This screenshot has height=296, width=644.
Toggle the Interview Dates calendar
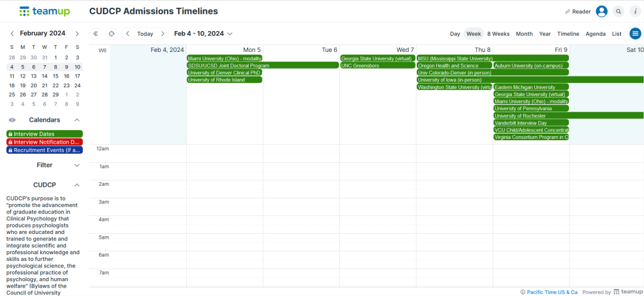click(x=45, y=134)
